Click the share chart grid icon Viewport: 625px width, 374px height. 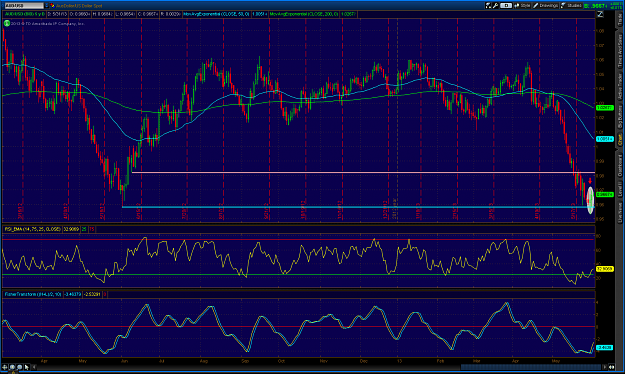(488, 5)
